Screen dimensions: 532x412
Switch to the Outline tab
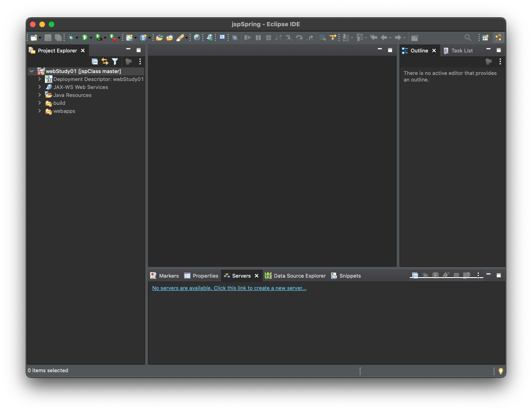click(419, 51)
